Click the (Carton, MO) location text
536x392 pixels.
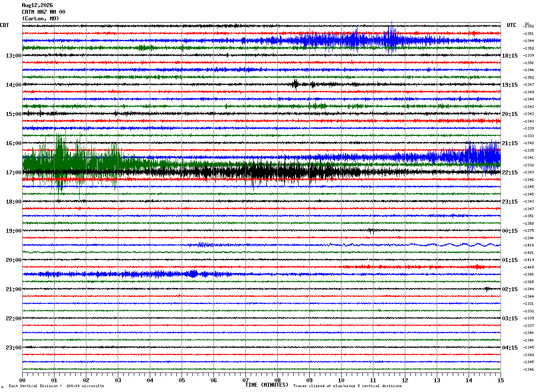(x=40, y=19)
